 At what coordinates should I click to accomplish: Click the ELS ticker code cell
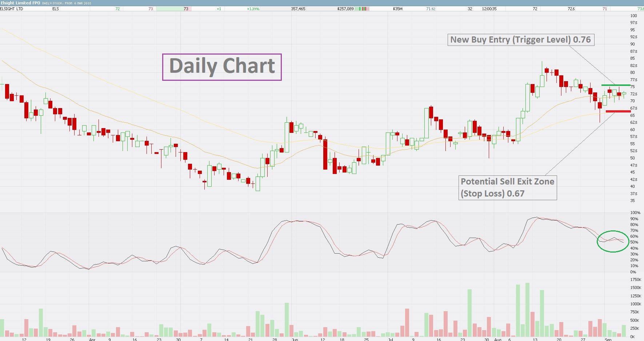pos(55,9)
